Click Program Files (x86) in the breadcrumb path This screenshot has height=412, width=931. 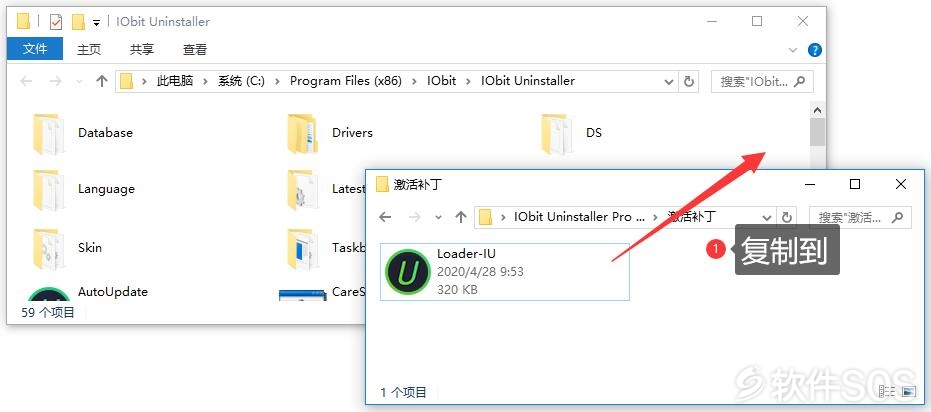[346, 81]
